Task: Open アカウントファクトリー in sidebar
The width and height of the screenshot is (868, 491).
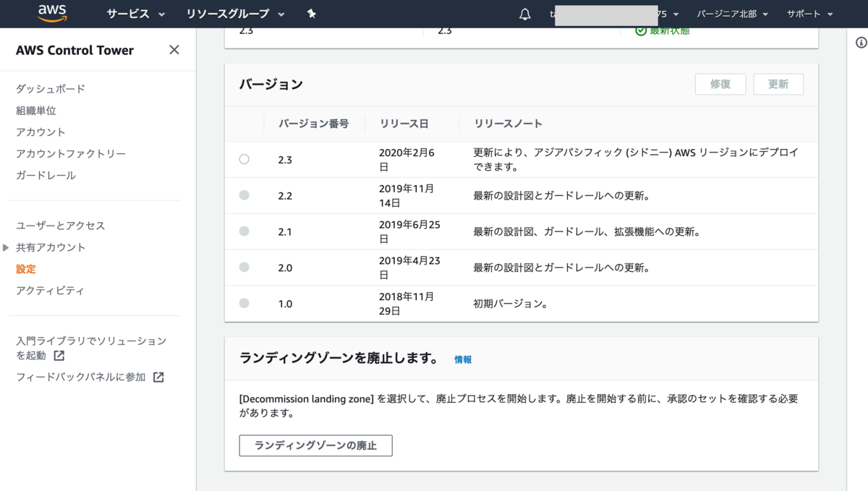Action: (71, 153)
